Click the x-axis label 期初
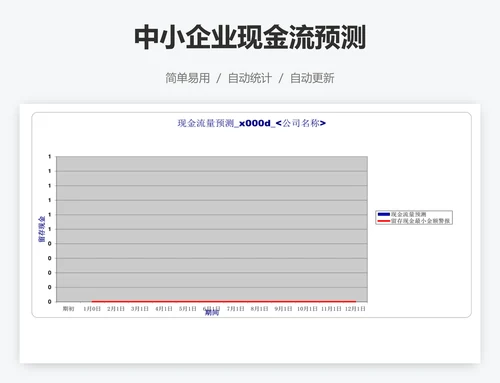This screenshot has width=500, height=383. pyautogui.click(x=68, y=309)
